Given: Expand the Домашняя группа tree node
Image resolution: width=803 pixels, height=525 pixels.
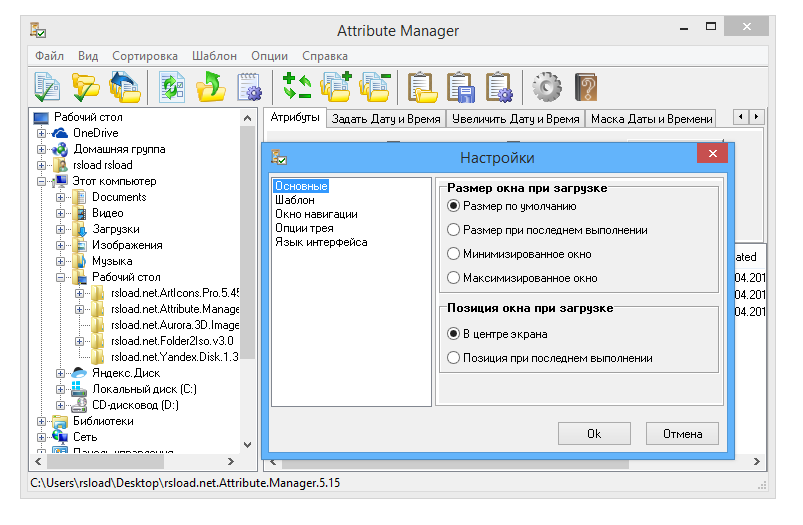Looking at the screenshot, I should (41, 150).
